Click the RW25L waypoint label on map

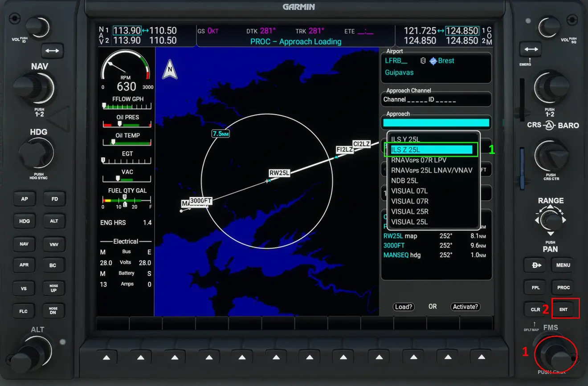pos(279,173)
